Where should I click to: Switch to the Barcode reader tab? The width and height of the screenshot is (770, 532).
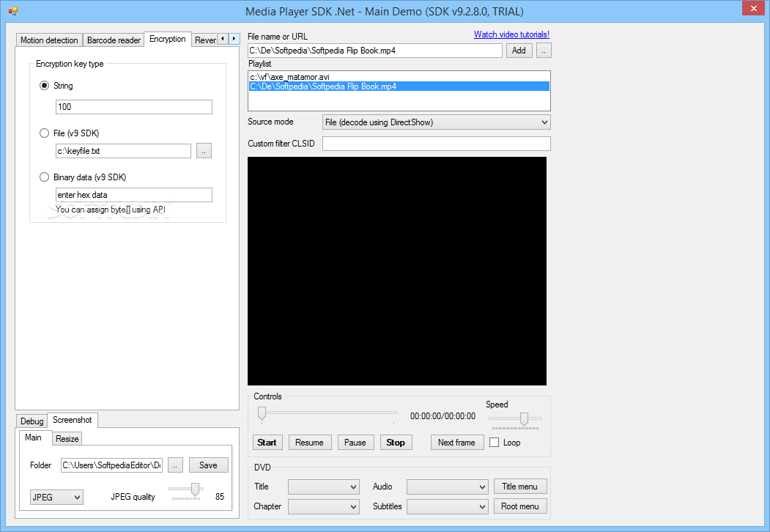click(114, 40)
